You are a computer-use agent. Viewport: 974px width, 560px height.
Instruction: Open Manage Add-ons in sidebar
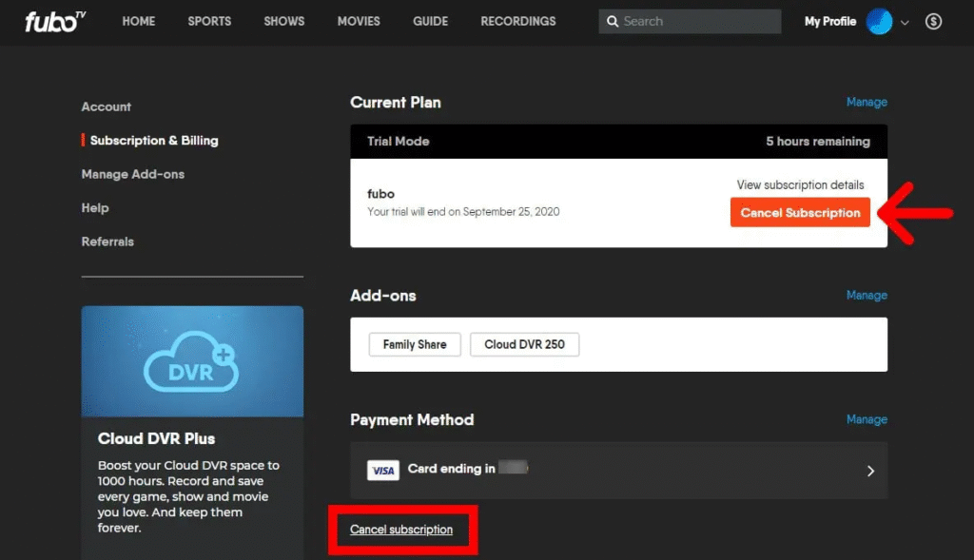[x=133, y=174]
